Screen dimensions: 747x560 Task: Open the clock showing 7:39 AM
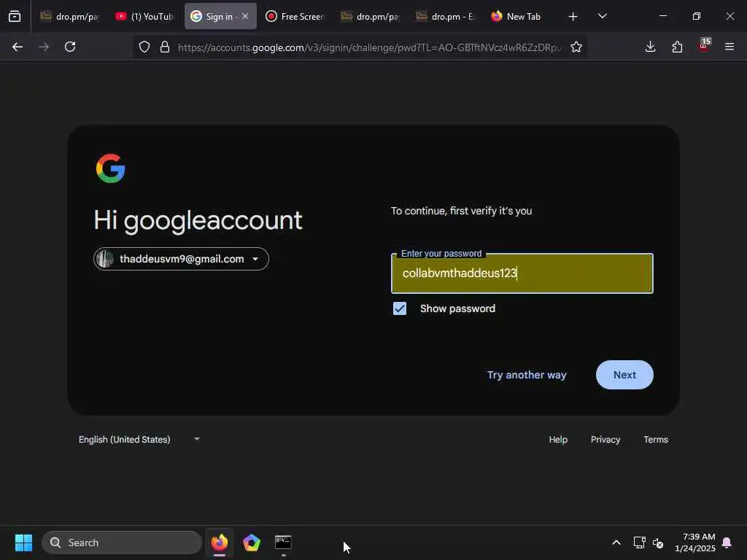(x=695, y=542)
